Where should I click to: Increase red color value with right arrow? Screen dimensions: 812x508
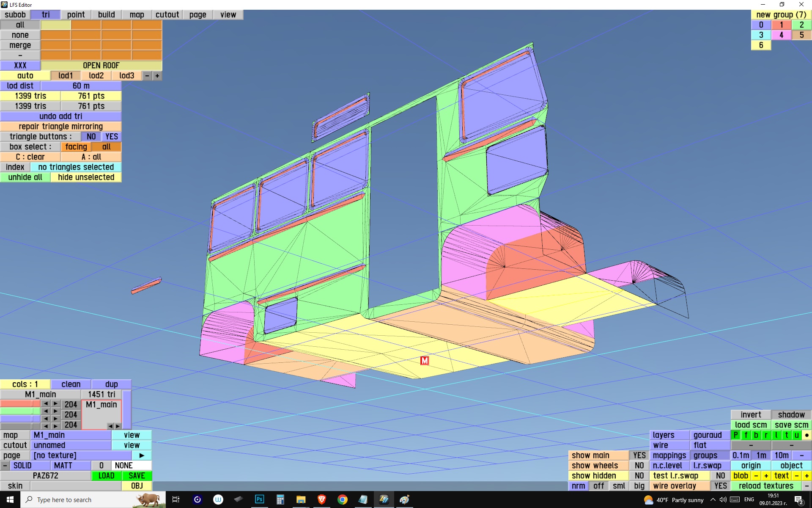(55, 404)
